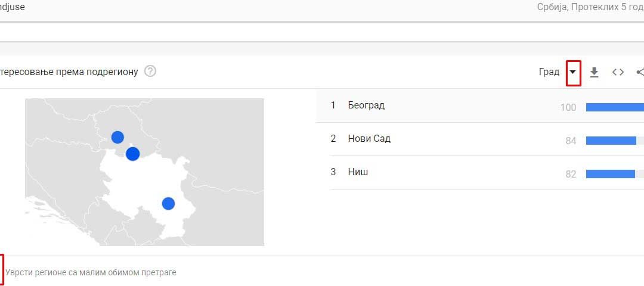Download the subregion data

pyautogui.click(x=594, y=72)
